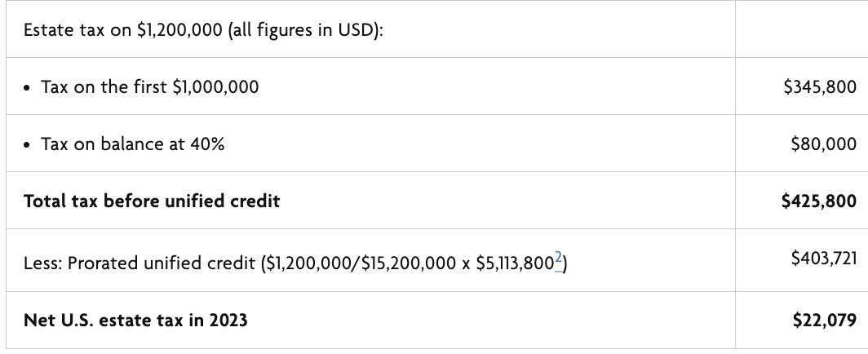
Task: Click 'Estate tax on $1,200,000' heading text
Action: [123, 30]
